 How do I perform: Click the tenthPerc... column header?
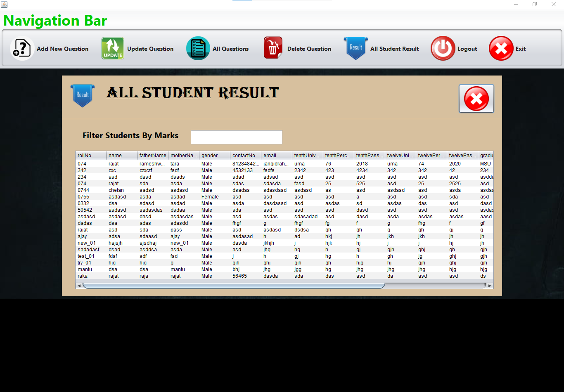click(339, 156)
